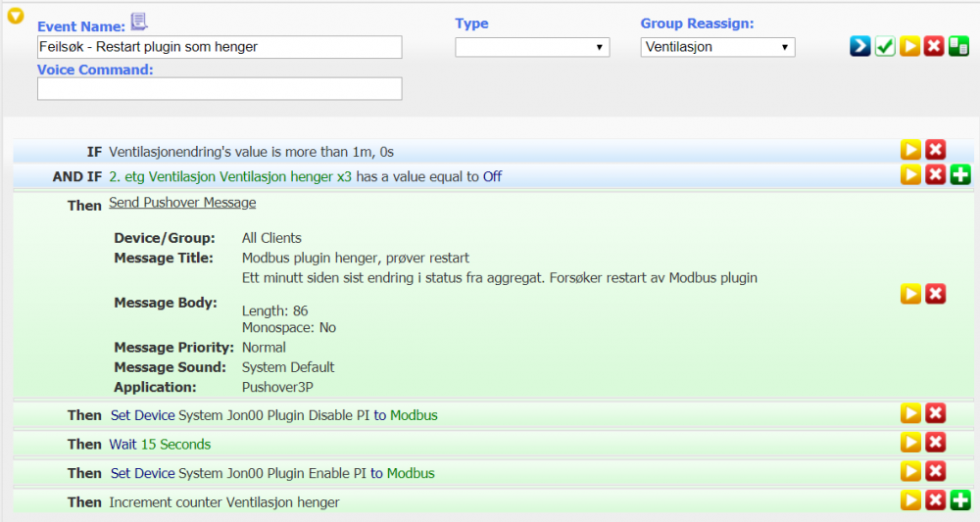Screen dimensions: 980x522
Task: Run the Send Pushover Message action
Action: 910,294
